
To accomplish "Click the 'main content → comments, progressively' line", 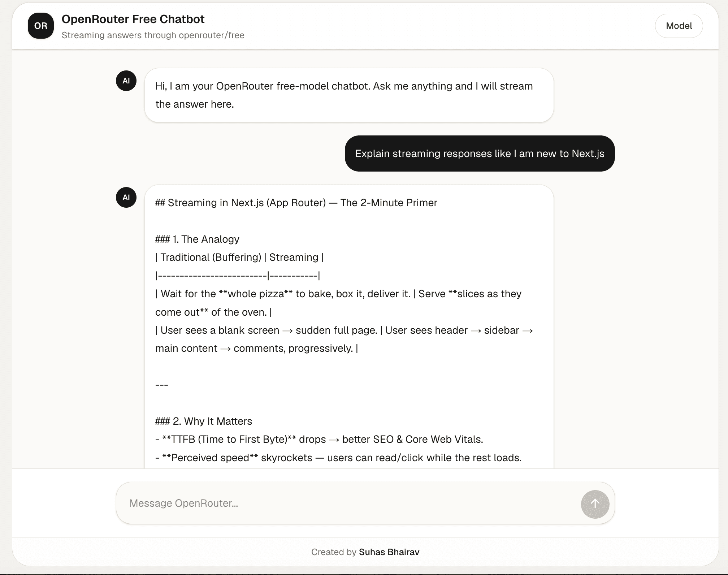I will pyautogui.click(x=256, y=348).
